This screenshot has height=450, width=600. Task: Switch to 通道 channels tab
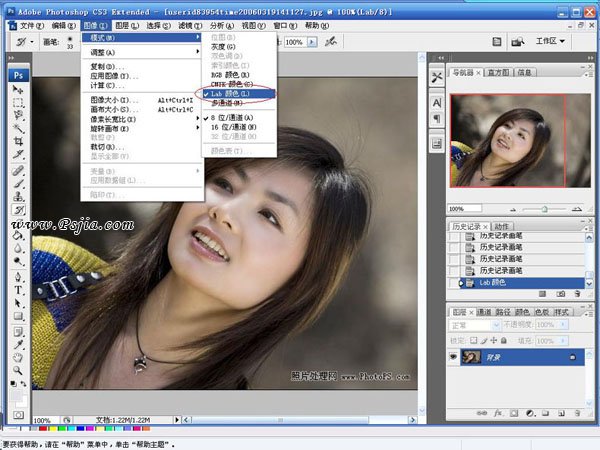tap(484, 312)
